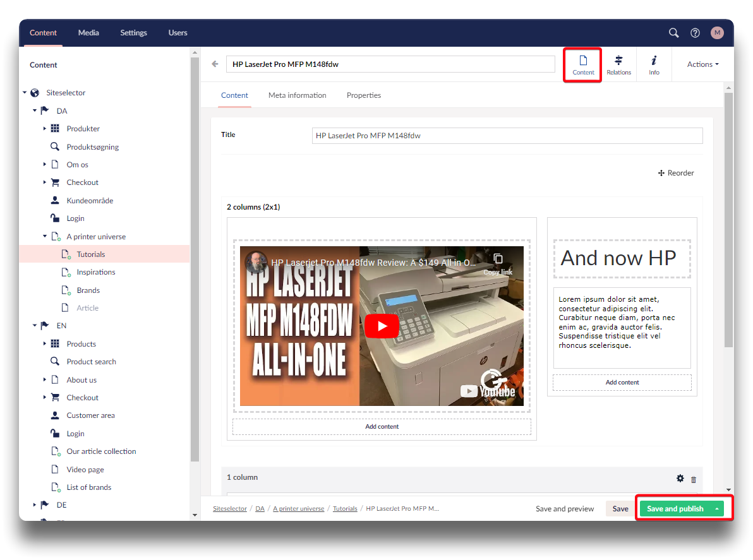Image resolution: width=753 pixels, height=560 pixels.
Task: Click the Save and publish button
Action: point(675,509)
